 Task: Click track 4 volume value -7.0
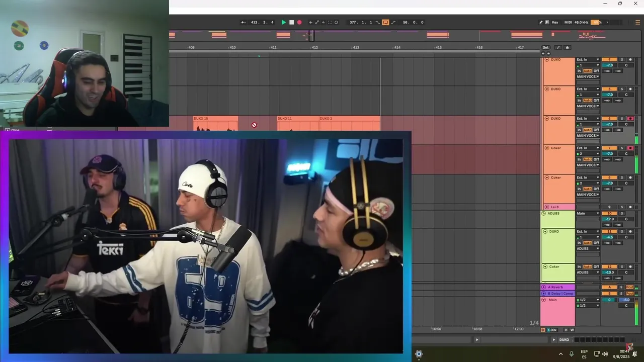(609, 65)
